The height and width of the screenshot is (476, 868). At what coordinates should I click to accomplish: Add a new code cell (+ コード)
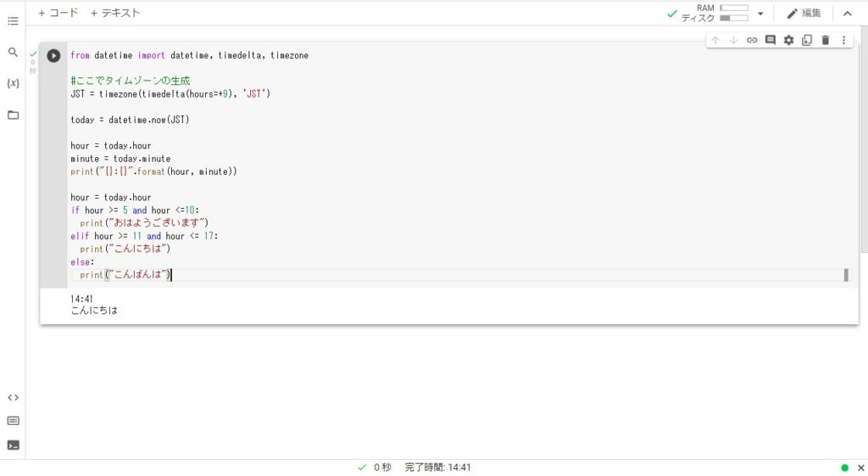tap(58, 13)
